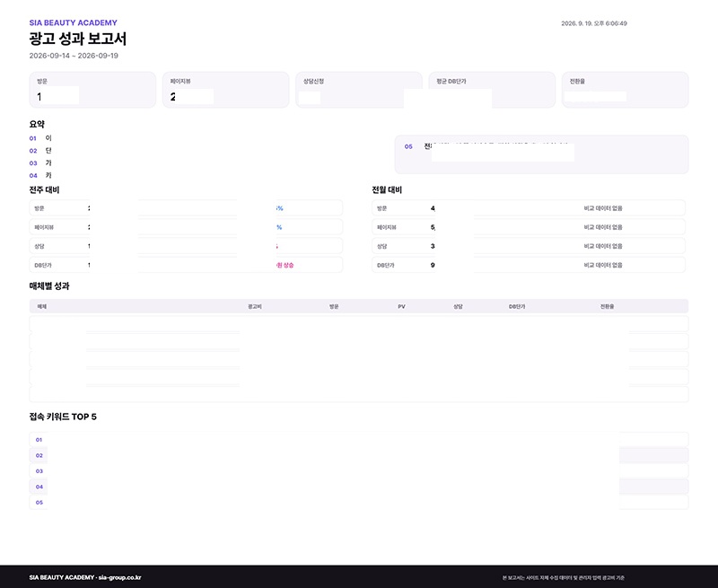Click the DB단가 column header in 매체별 성과 table
Screen dimensions: 718x588
(517, 306)
